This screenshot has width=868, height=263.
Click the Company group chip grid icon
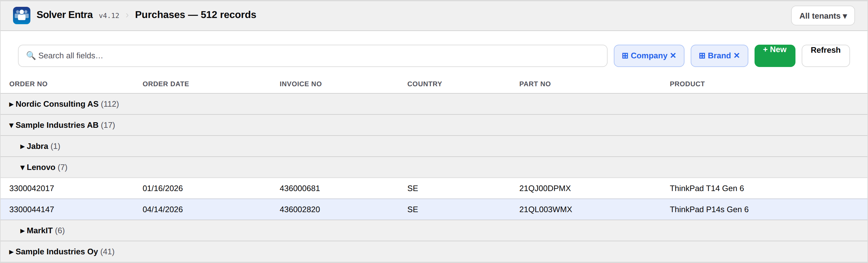[x=625, y=56]
